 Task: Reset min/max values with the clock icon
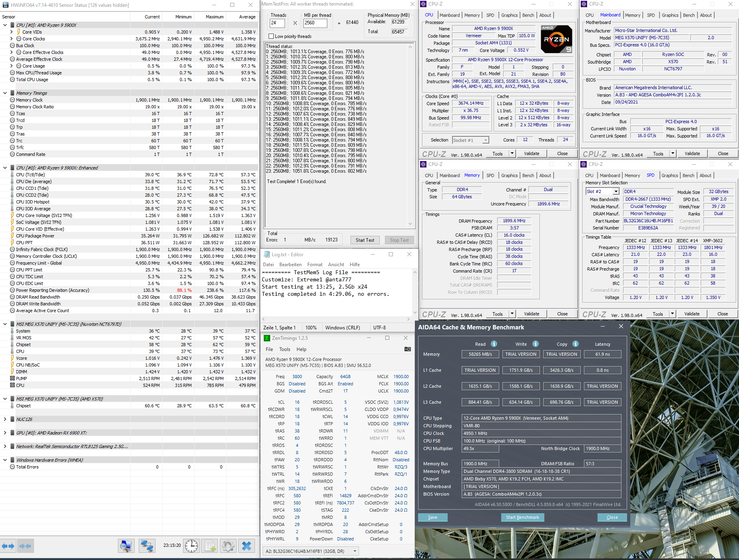point(191,546)
